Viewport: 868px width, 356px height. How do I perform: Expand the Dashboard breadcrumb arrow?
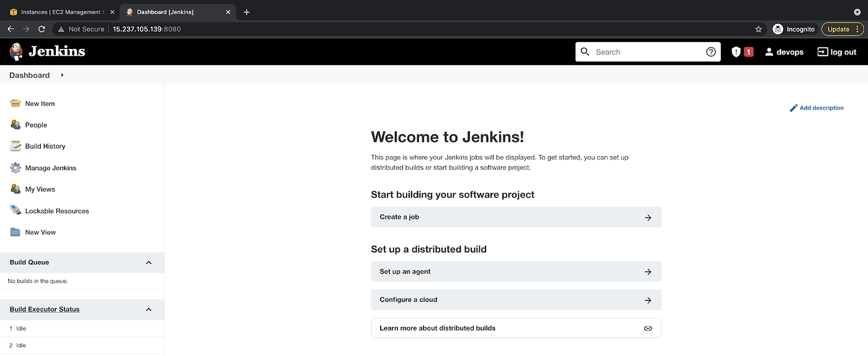pyautogui.click(x=62, y=75)
